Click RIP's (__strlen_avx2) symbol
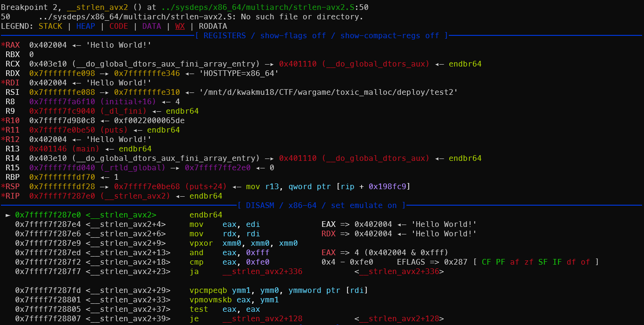Image resolution: width=644 pixels, height=325 pixels. point(135,196)
